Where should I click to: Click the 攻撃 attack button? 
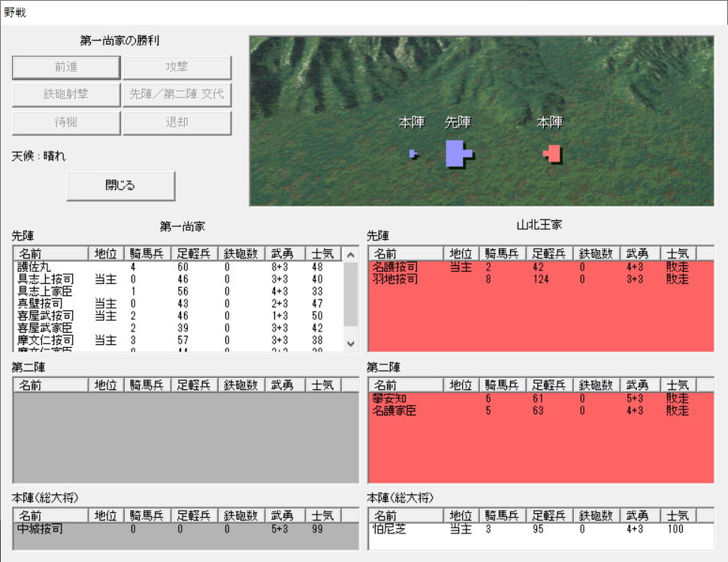point(177,68)
